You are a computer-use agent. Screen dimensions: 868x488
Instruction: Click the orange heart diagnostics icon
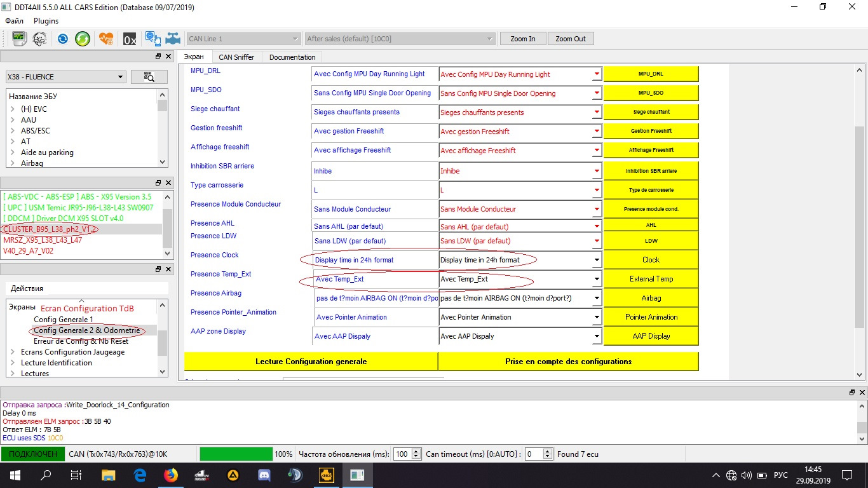pos(106,39)
